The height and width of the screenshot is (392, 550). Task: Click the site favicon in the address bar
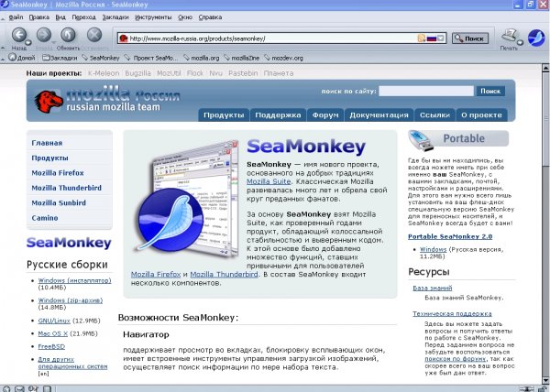pos(123,38)
